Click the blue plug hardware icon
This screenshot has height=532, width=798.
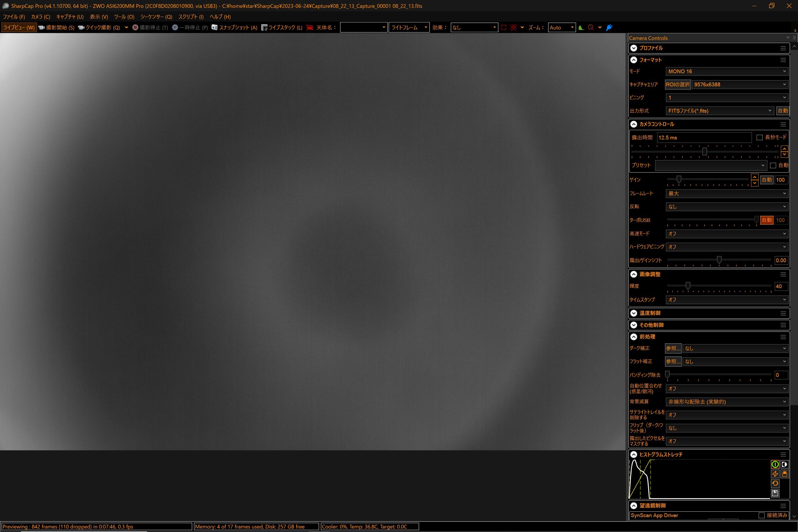pos(609,27)
